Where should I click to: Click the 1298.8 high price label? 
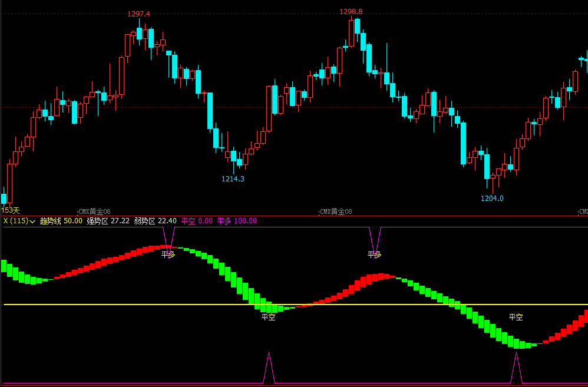(351, 12)
